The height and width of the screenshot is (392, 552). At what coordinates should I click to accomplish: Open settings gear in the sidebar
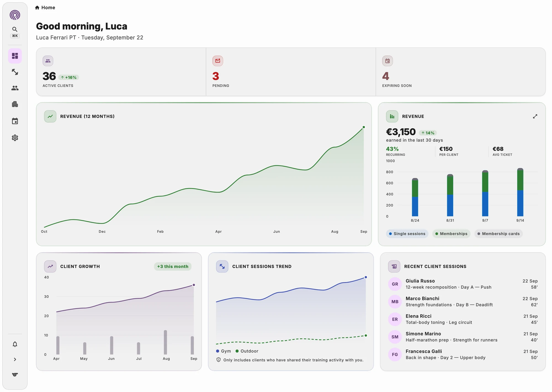click(15, 138)
